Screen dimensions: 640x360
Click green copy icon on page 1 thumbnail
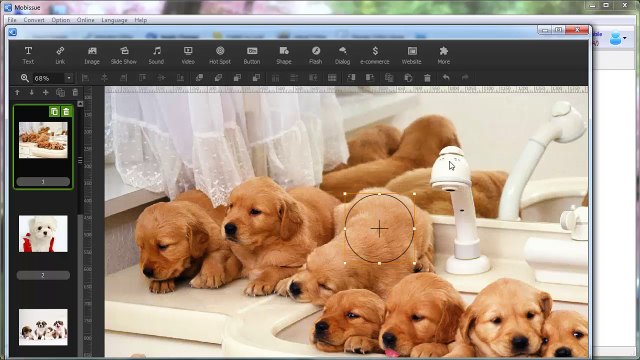54,111
